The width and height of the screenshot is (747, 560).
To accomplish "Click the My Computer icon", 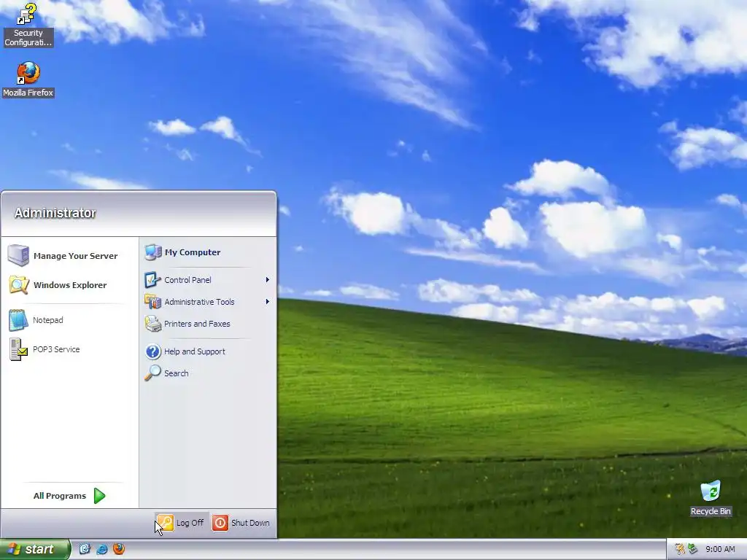I will coord(153,252).
